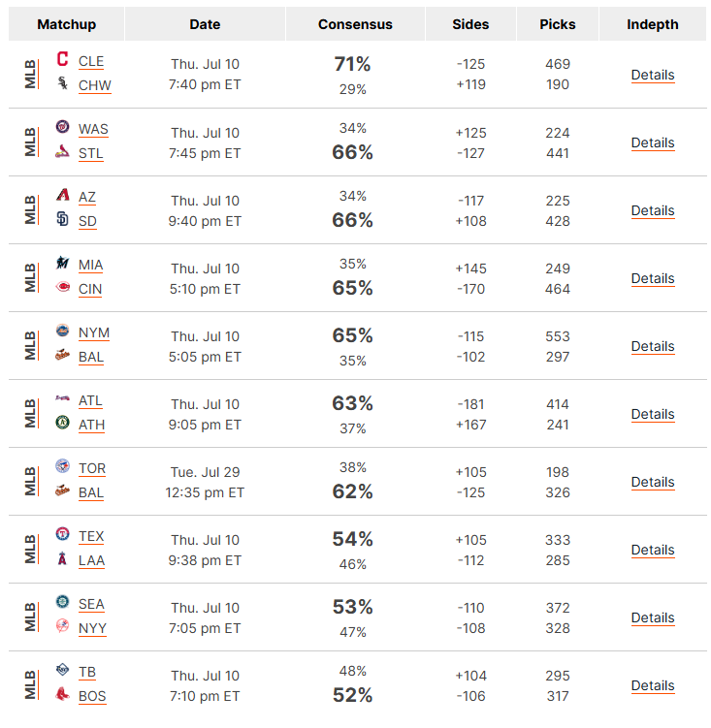Click the Seattle Mariners logo icon

(62, 602)
